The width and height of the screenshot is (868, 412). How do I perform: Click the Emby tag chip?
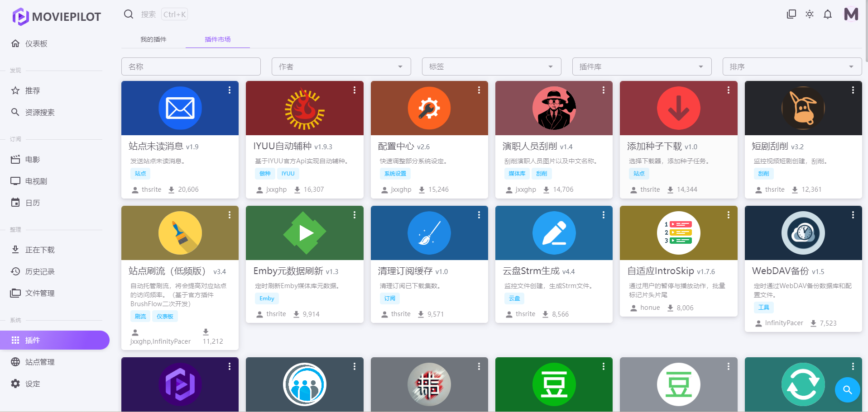click(x=267, y=298)
